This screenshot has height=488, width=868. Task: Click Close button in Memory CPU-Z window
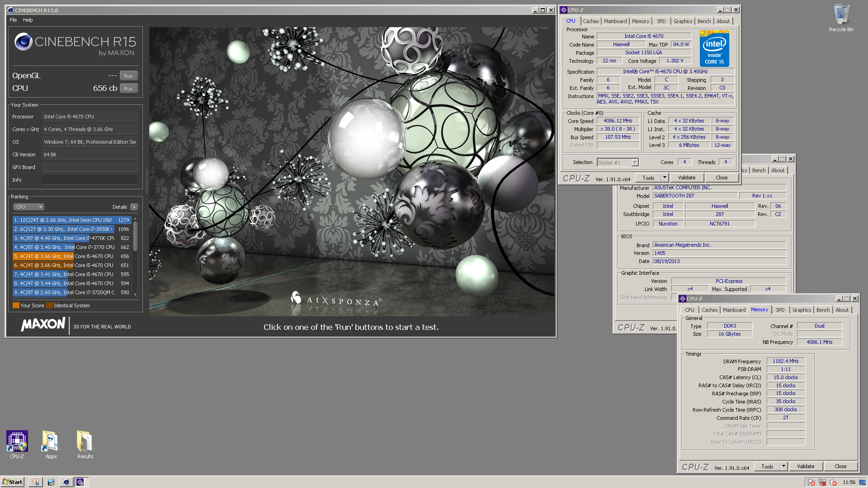click(840, 467)
